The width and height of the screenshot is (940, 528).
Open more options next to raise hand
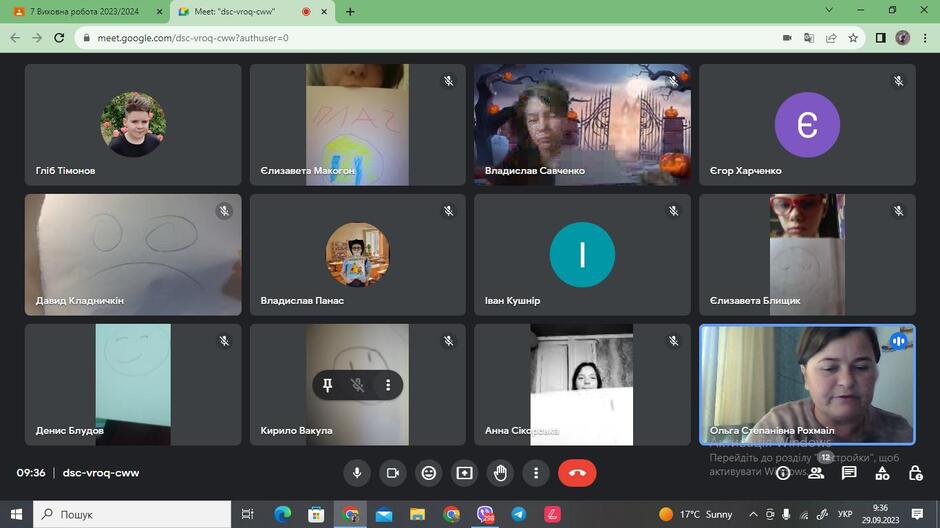pyautogui.click(x=536, y=473)
